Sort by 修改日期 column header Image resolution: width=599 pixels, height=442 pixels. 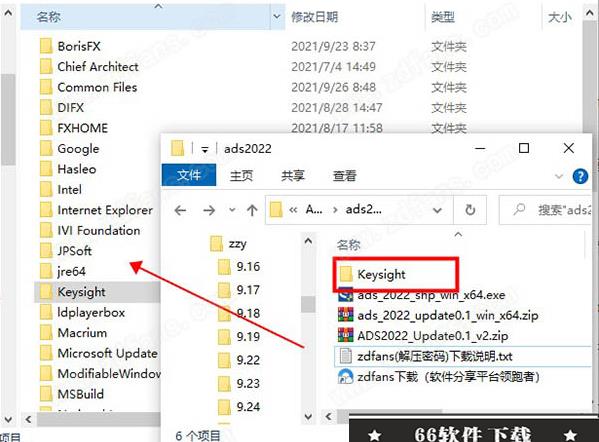[314, 17]
